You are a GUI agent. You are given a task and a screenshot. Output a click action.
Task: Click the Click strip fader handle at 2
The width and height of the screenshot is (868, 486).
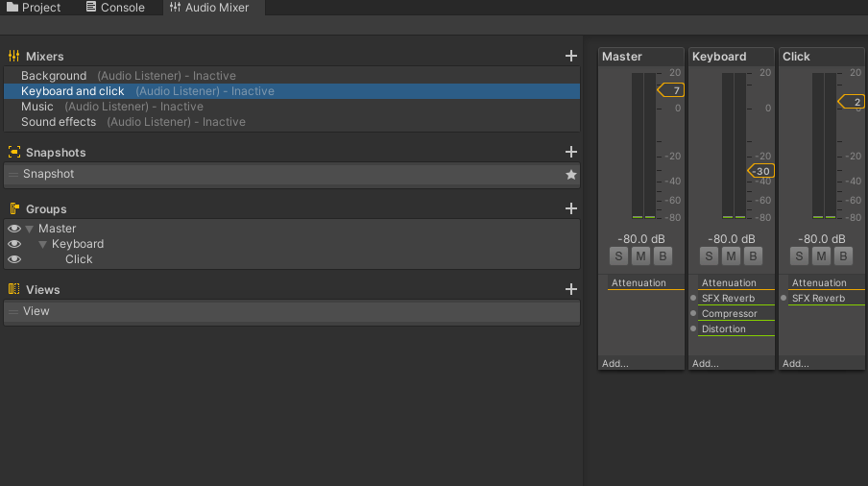[851, 101]
